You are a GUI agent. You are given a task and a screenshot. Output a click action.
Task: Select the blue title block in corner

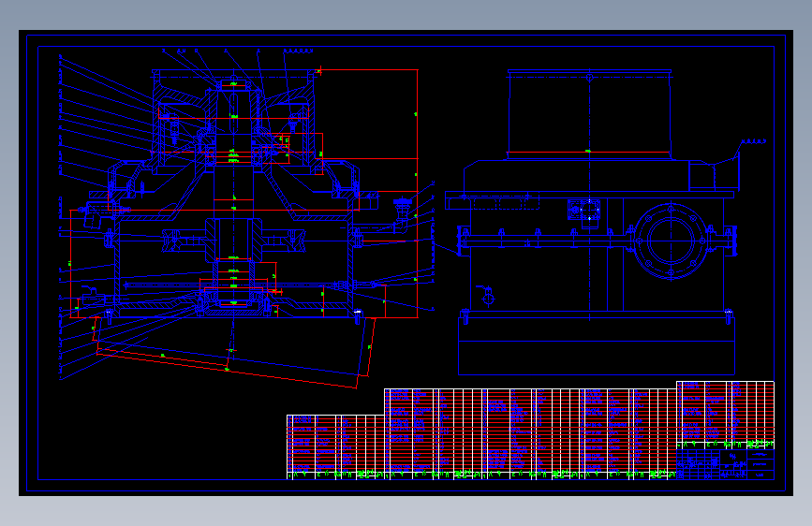[x=725, y=464]
